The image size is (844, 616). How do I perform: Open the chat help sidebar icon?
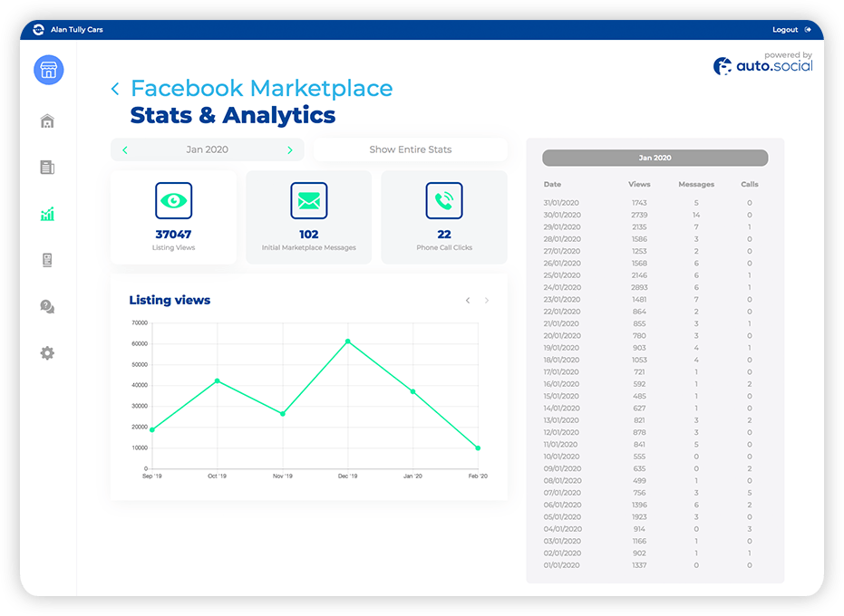[x=47, y=307]
